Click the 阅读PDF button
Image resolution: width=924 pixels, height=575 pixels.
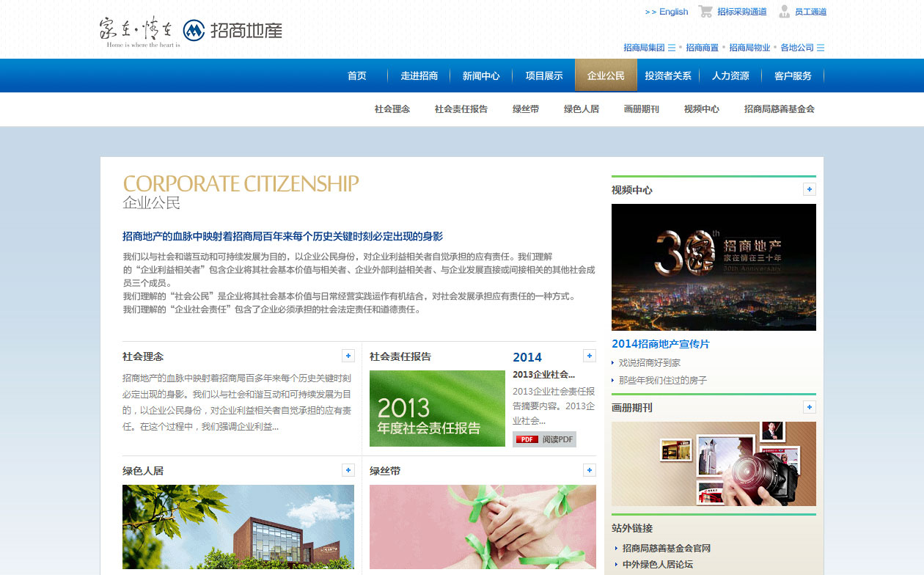tap(544, 439)
